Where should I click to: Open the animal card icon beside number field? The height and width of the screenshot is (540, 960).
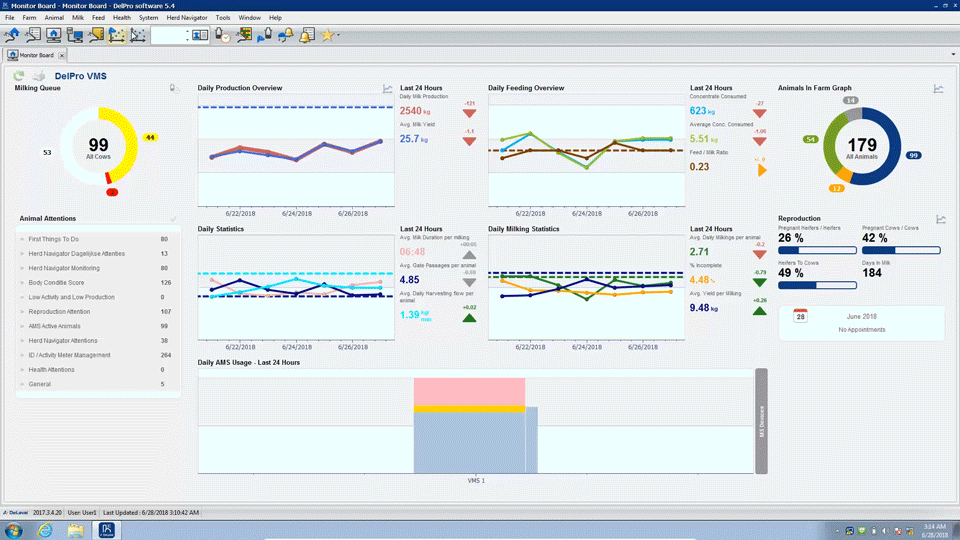(200, 35)
